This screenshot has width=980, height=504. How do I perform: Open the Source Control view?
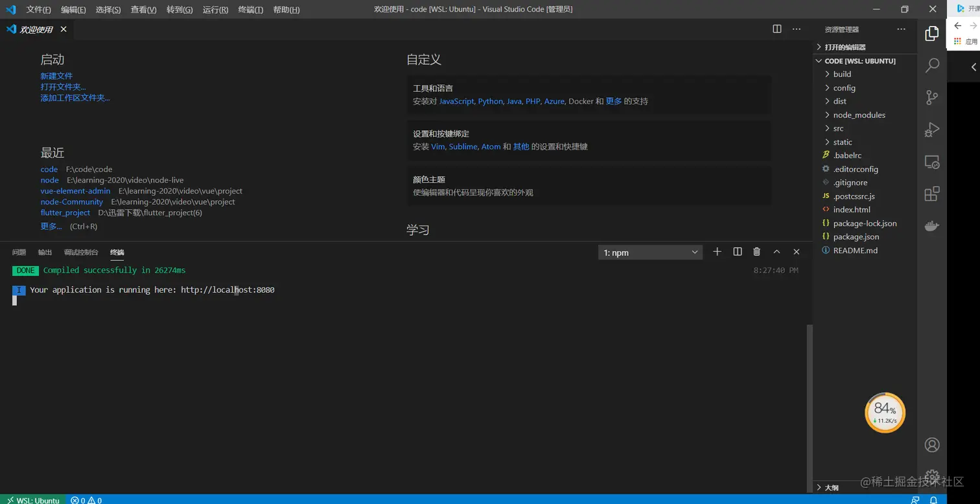point(932,97)
